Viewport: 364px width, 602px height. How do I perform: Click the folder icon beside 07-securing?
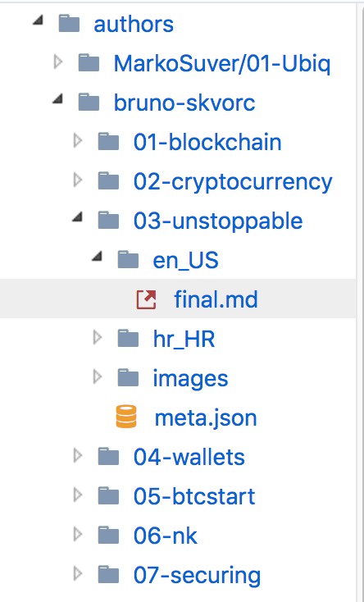click(x=108, y=575)
